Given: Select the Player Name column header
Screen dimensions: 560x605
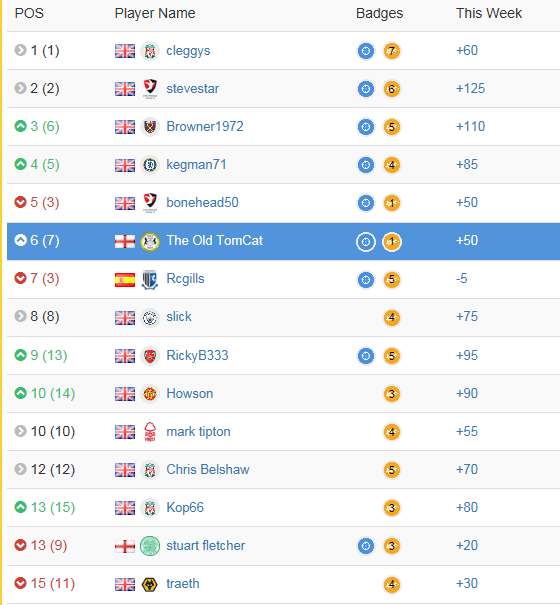Looking at the screenshot, I should (x=155, y=14).
